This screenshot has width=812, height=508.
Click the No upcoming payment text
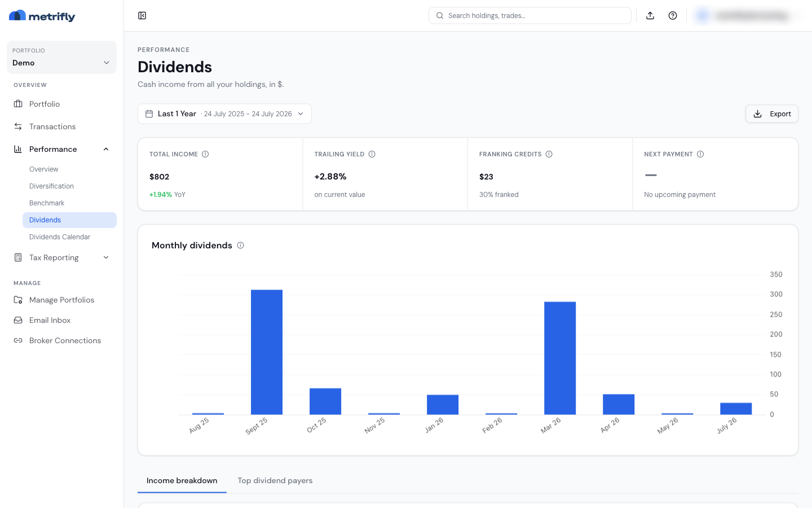680,195
